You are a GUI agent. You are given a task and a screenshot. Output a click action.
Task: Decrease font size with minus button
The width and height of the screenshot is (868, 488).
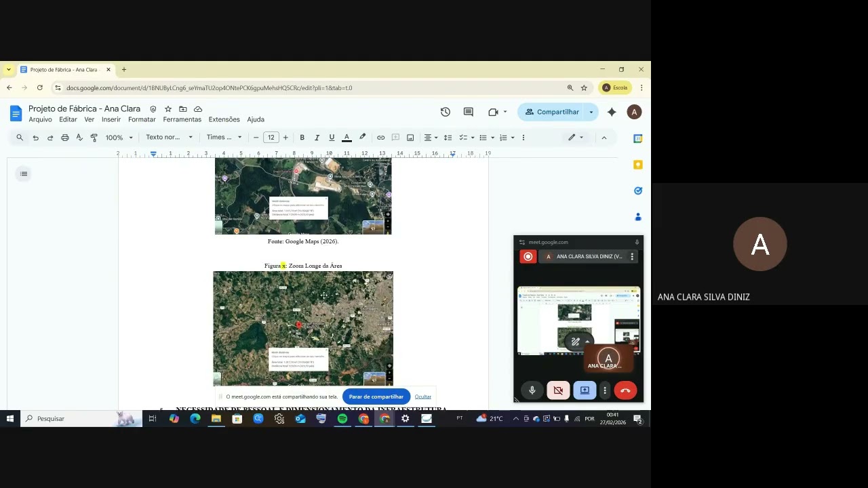pos(256,138)
